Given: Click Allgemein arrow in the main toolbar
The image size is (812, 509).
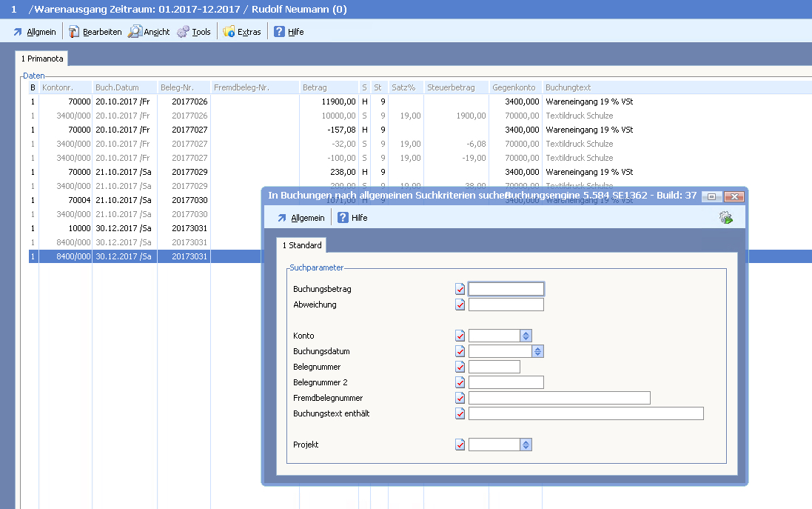Looking at the screenshot, I should (34, 32).
